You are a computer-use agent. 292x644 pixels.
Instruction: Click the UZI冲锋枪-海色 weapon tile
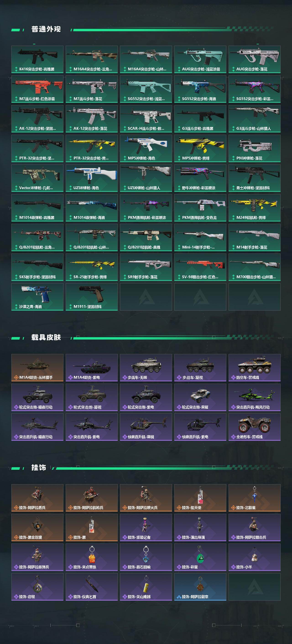[92, 178]
